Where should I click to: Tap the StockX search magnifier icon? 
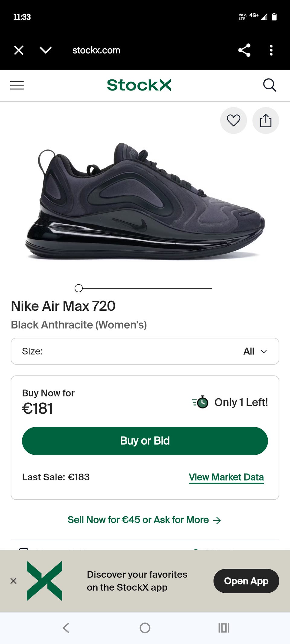(x=269, y=85)
